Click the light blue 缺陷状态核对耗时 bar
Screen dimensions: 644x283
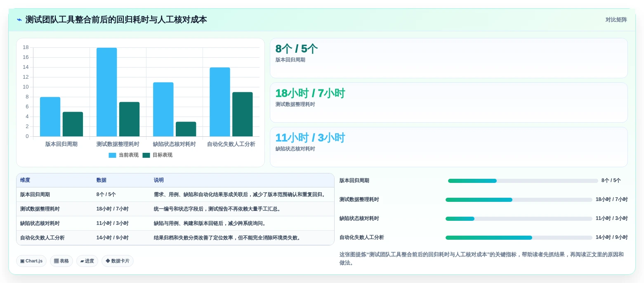click(x=163, y=109)
